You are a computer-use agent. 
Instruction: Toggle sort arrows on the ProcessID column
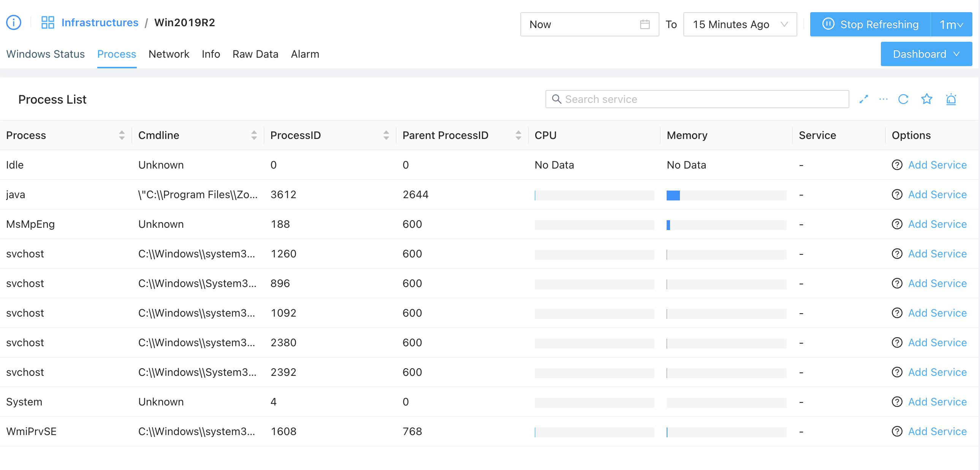coord(386,136)
